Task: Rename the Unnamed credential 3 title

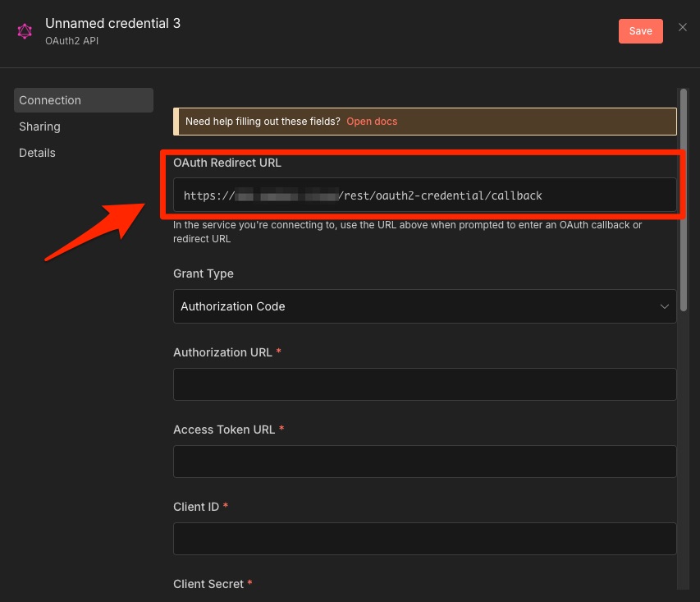Action: [x=112, y=23]
